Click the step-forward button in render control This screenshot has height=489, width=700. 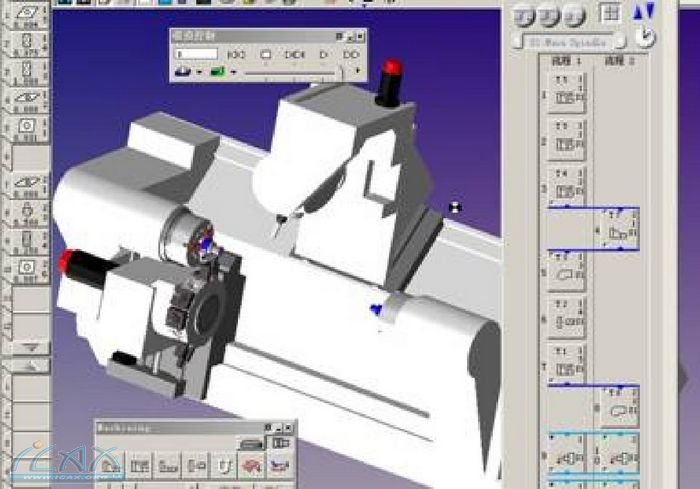[x=295, y=55]
